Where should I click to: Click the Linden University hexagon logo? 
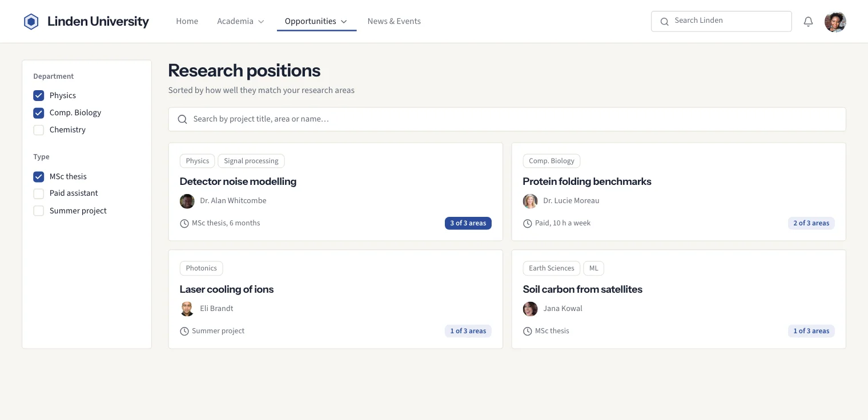click(x=31, y=22)
